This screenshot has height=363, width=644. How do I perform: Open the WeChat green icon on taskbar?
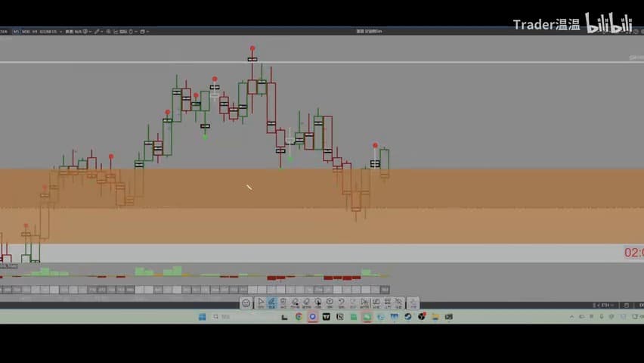(367, 317)
